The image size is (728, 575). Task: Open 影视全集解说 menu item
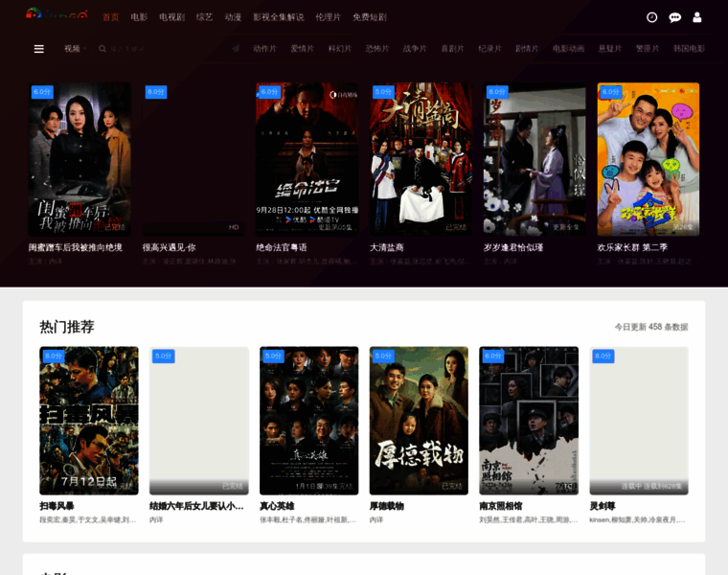[278, 17]
